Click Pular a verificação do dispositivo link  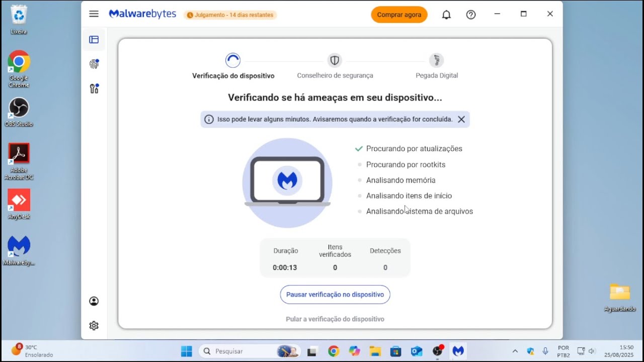335,319
